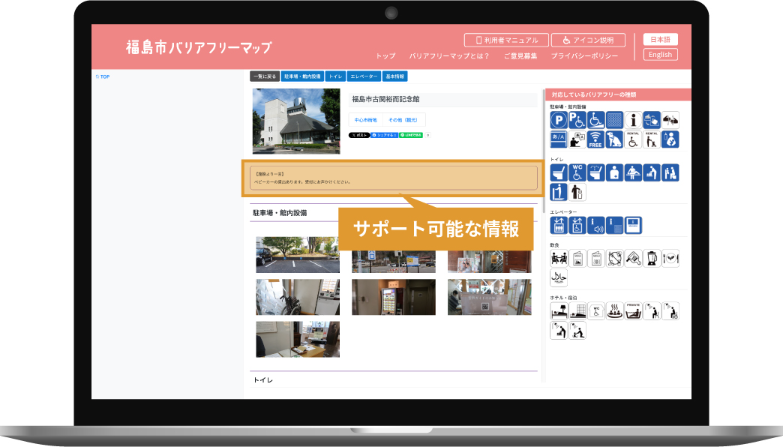
Task: Jump to トイレ section tab
Action: click(335, 76)
